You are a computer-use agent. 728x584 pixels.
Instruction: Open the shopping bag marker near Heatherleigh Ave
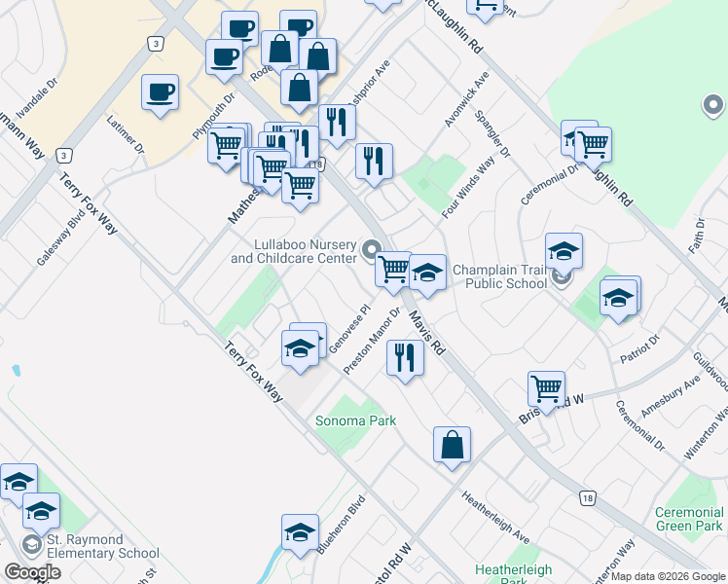click(452, 448)
